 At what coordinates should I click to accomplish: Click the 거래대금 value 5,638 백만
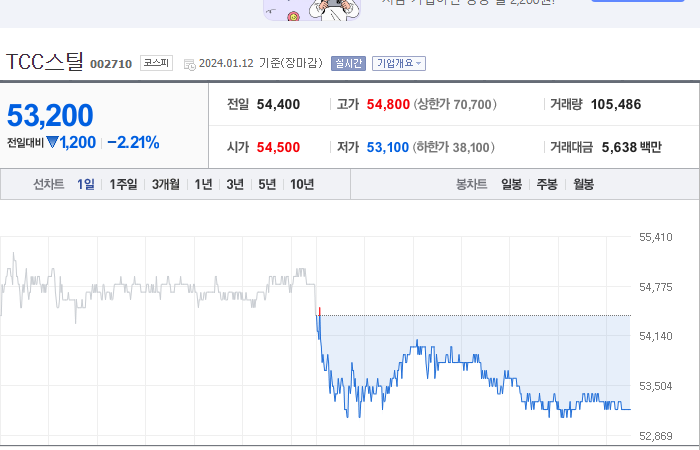tap(631, 147)
